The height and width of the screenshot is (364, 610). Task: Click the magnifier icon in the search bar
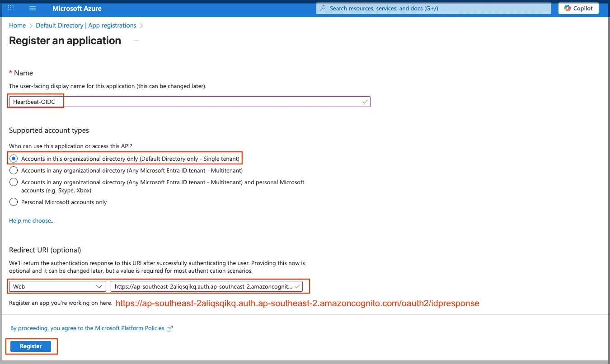tap(323, 9)
